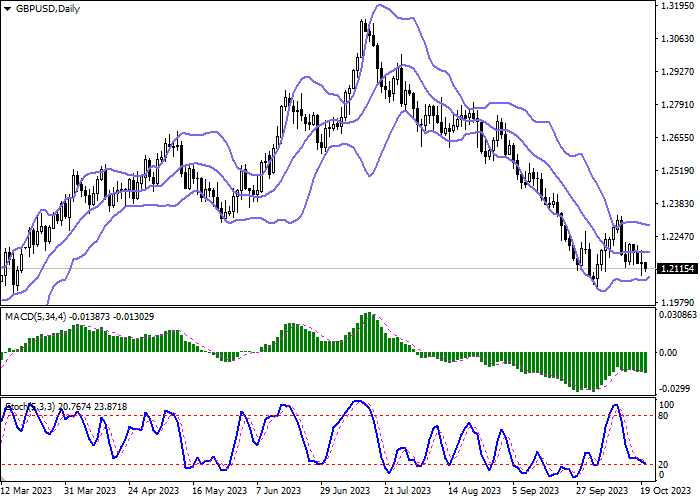This screenshot has height=500, width=700.
Task: Select the 1.25190 price scale value
Action: click(676, 170)
